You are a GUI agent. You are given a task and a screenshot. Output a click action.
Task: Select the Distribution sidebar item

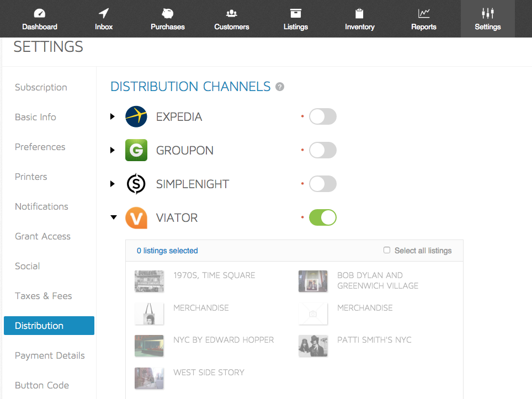[x=49, y=326]
